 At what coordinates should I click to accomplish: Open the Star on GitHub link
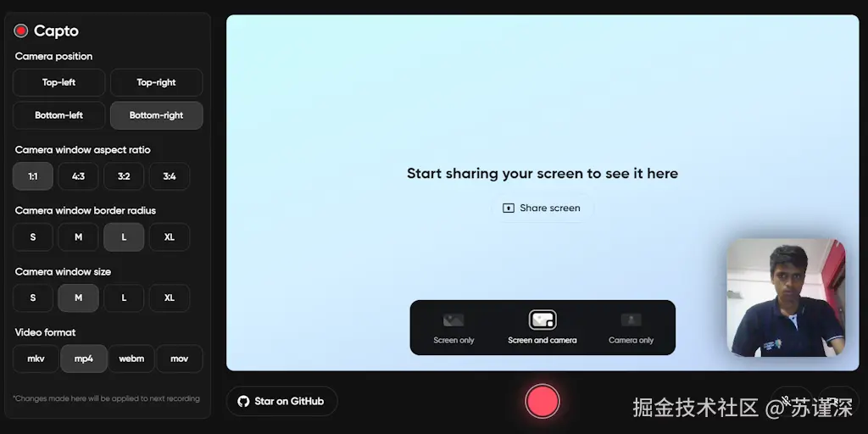(x=281, y=401)
